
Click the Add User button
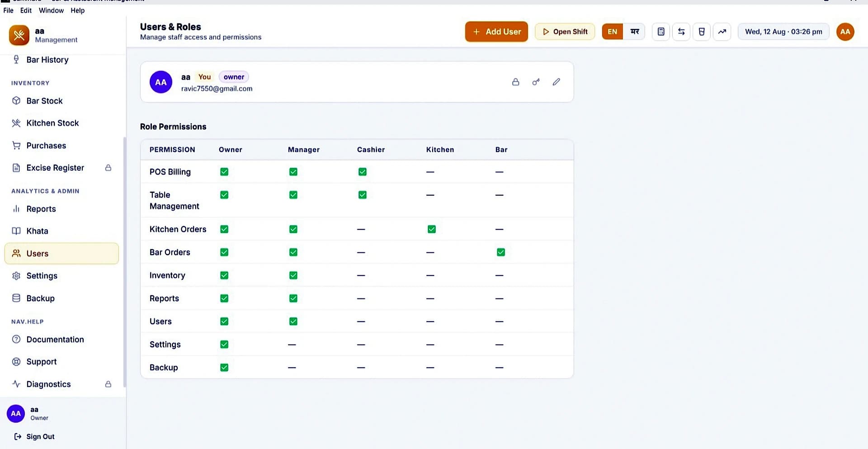click(496, 32)
